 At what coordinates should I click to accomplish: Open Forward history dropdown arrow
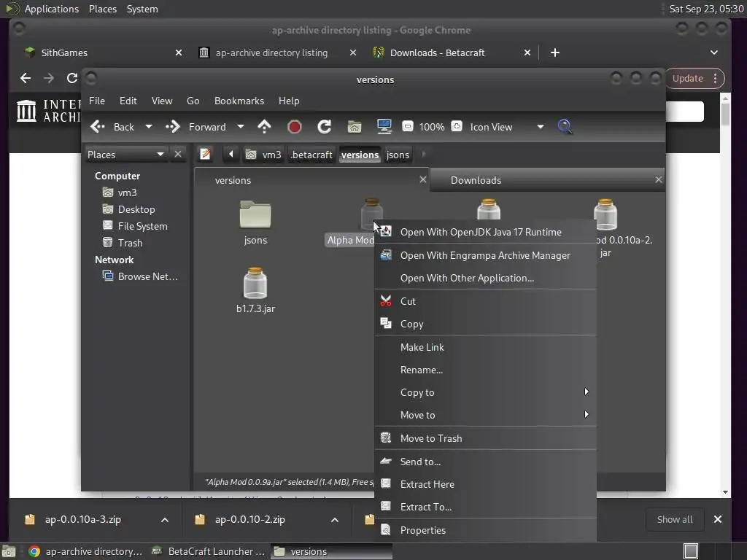click(241, 127)
